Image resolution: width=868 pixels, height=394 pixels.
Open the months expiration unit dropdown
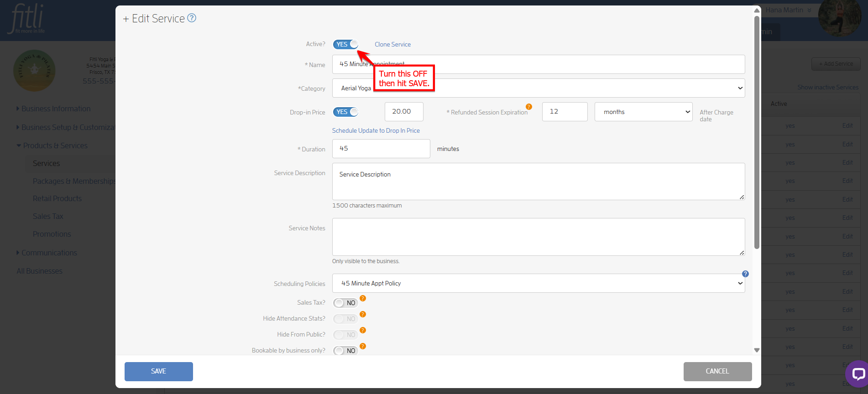[643, 112]
